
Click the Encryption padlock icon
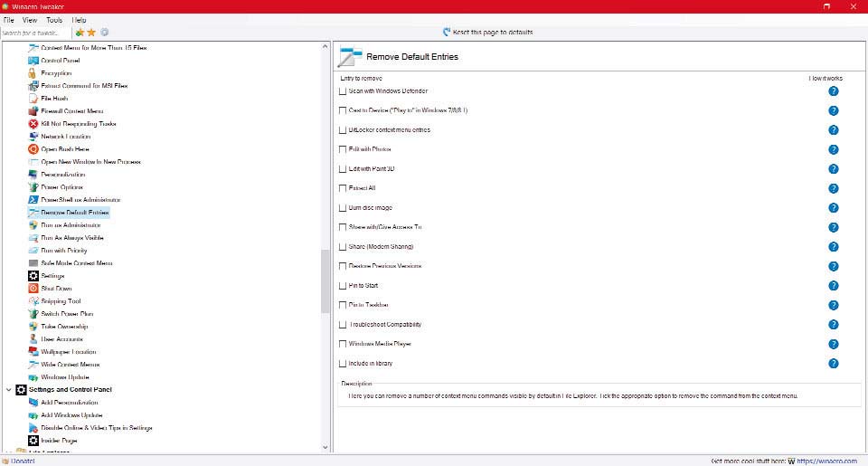tap(33, 73)
